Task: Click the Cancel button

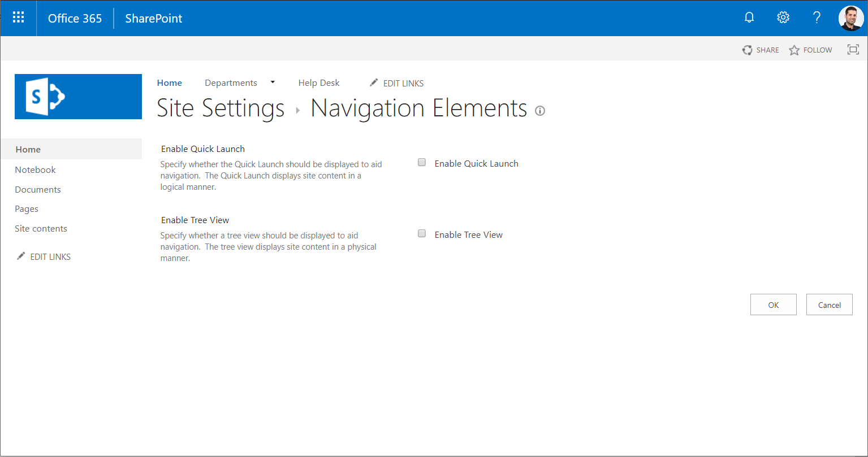Action: point(829,304)
